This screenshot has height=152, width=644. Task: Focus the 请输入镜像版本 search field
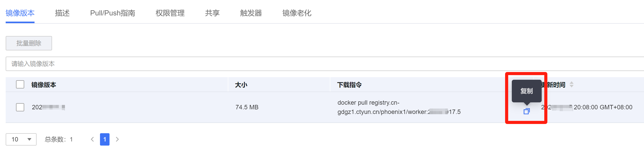(x=309, y=64)
